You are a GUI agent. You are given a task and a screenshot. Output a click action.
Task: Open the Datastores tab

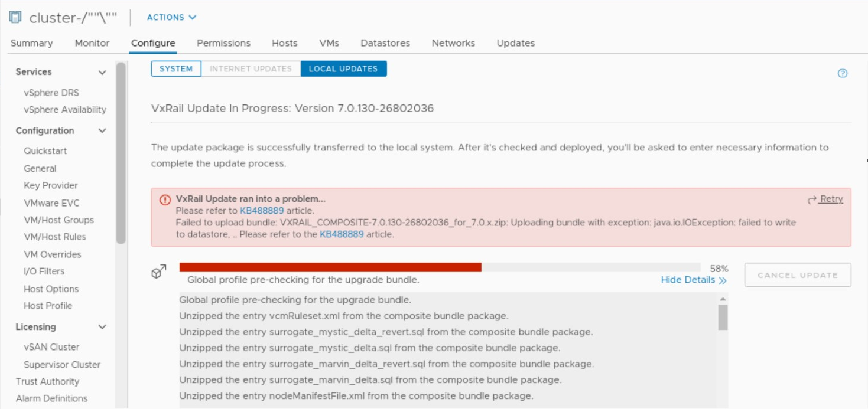(385, 43)
